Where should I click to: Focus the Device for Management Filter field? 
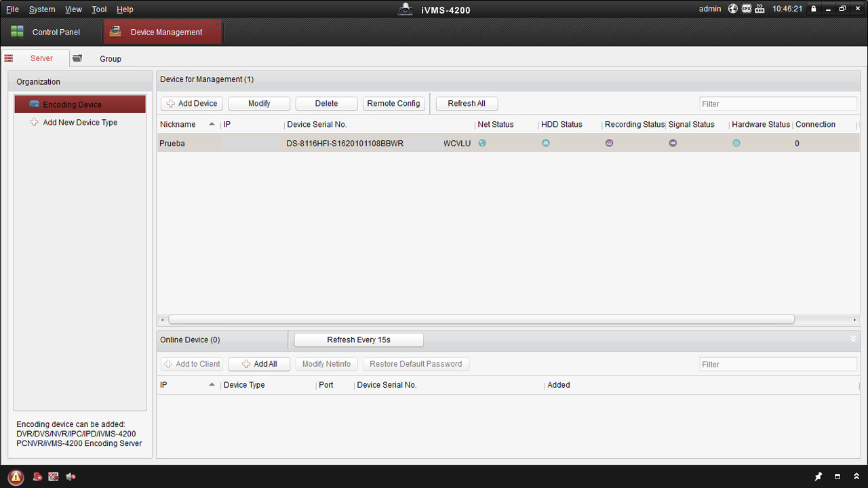(778, 104)
